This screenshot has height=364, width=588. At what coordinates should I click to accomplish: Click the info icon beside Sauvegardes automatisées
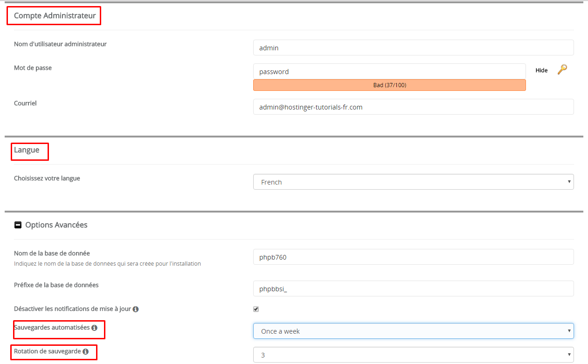tap(95, 328)
